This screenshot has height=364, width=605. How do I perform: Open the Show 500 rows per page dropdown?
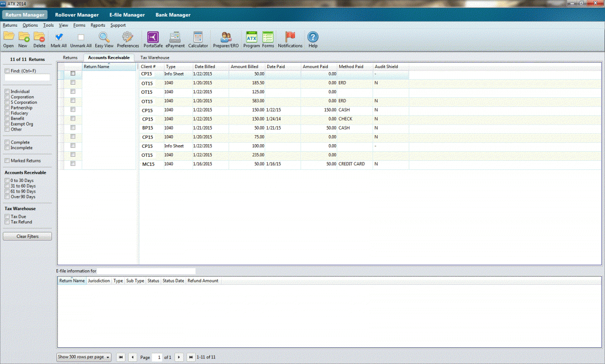tap(84, 357)
